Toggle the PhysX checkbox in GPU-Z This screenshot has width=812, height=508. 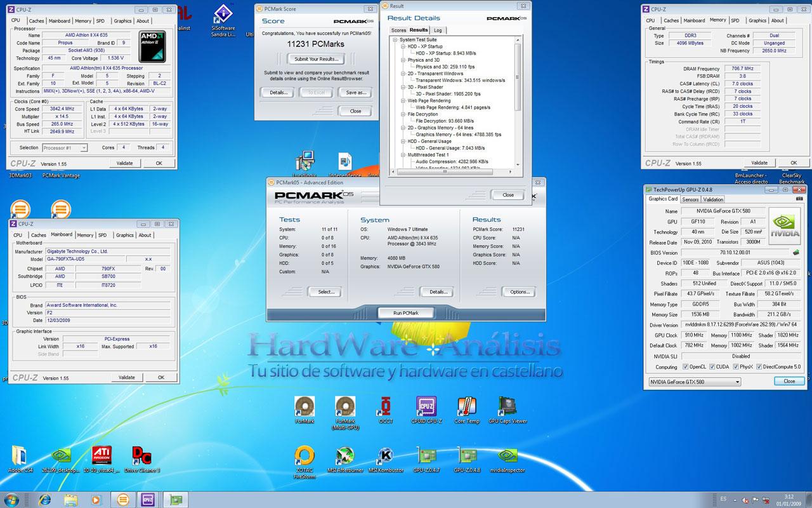tap(736, 367)
